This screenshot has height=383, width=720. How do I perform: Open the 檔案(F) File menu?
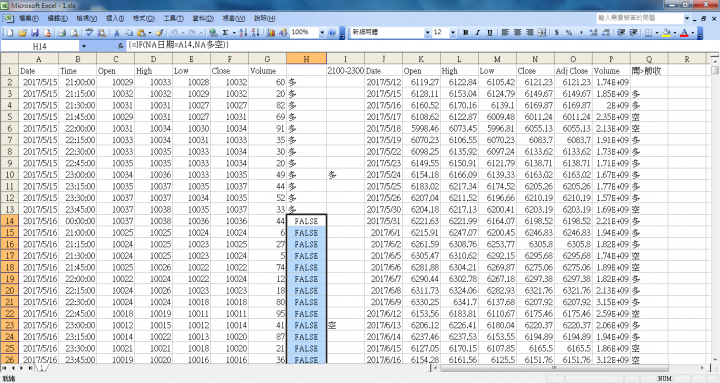pyautogui.click(x=29, y=18)
